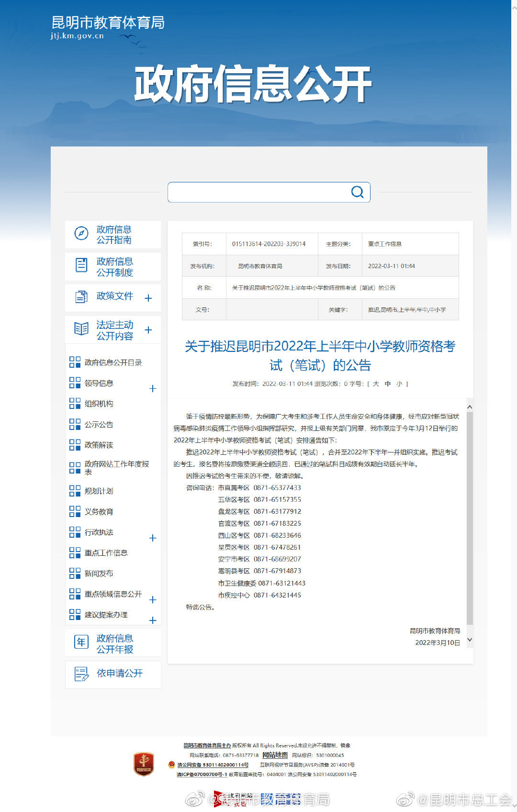
Task: Open 行政执法 menu item
Action: (x=99, y=532)
